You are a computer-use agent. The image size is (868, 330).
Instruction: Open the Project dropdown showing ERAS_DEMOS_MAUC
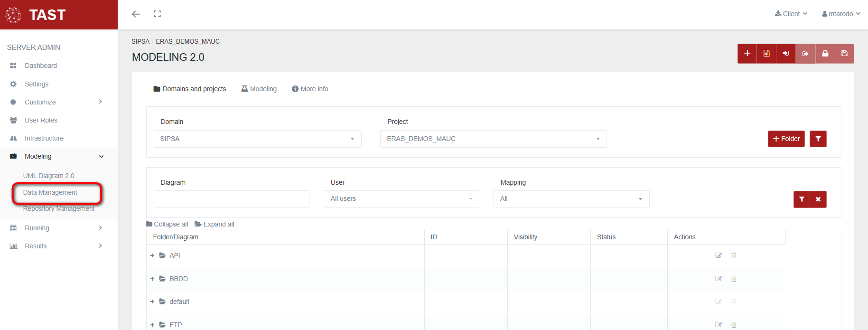pos(493,139)
